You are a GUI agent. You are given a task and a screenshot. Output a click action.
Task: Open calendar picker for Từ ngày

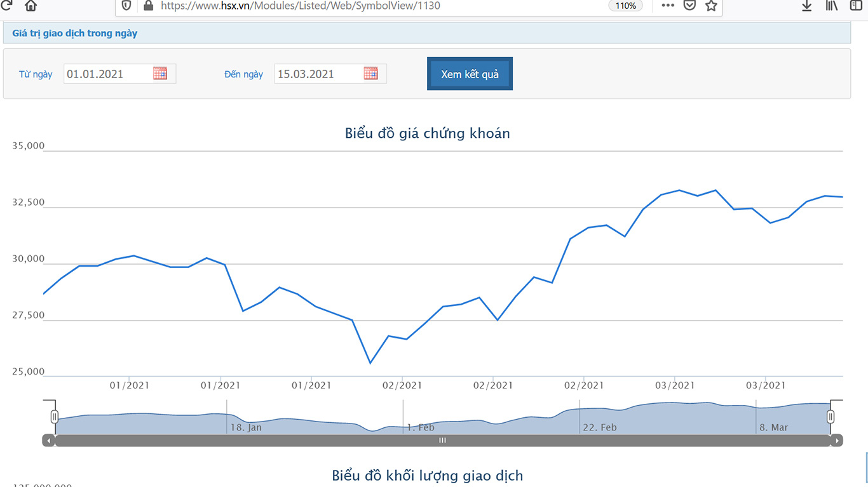pos(160,73)
